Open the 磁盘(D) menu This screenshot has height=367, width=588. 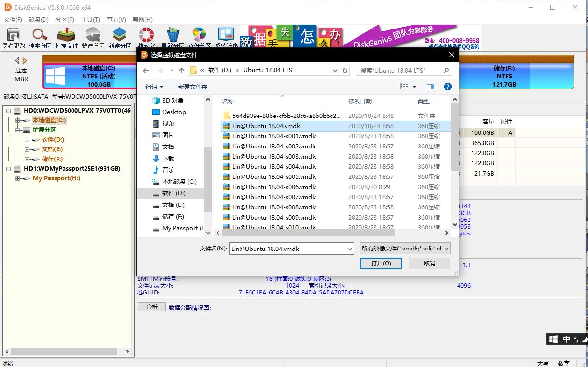point(39,20)
